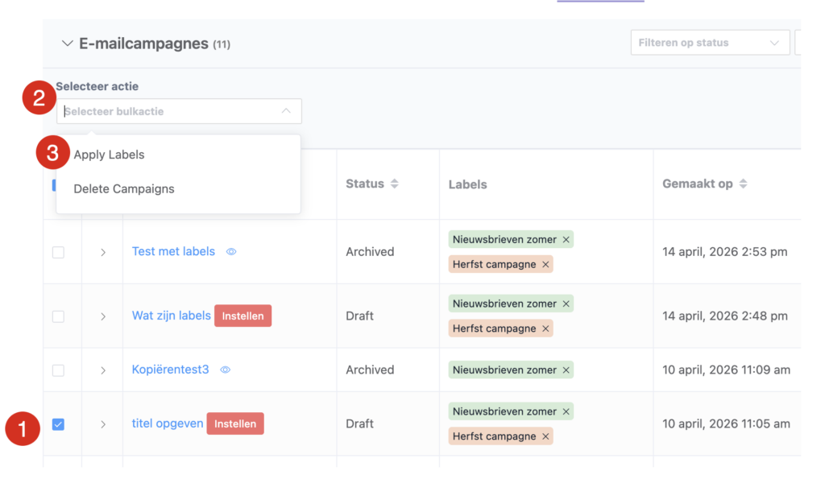Check the Test met labels row checkbox

click(58, 252)
